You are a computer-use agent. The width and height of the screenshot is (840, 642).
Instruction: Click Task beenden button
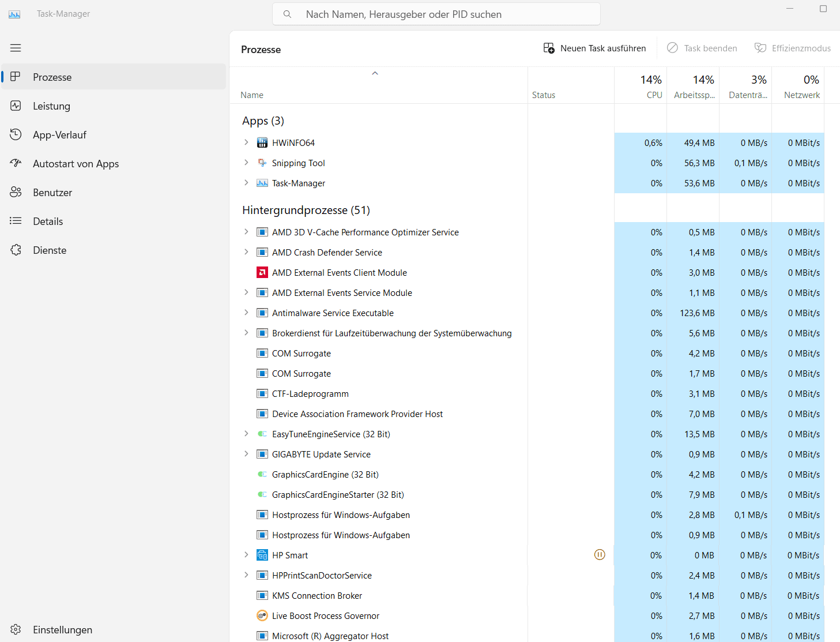coord(702,48)
